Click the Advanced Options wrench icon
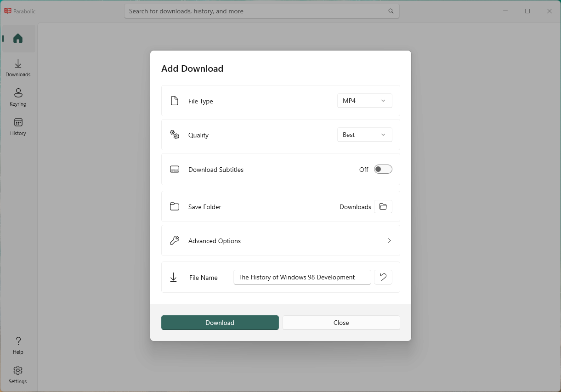Screen dimensions: 561x392 (175, 240)
